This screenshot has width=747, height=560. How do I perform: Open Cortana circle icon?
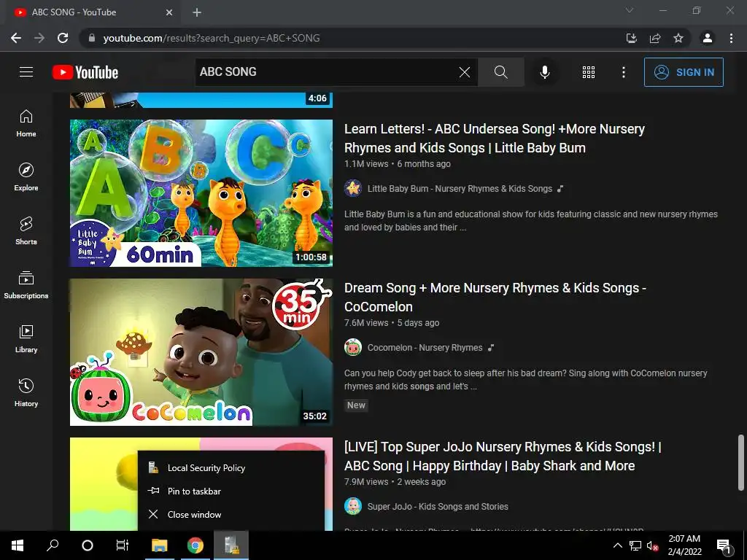click(88, 545)
